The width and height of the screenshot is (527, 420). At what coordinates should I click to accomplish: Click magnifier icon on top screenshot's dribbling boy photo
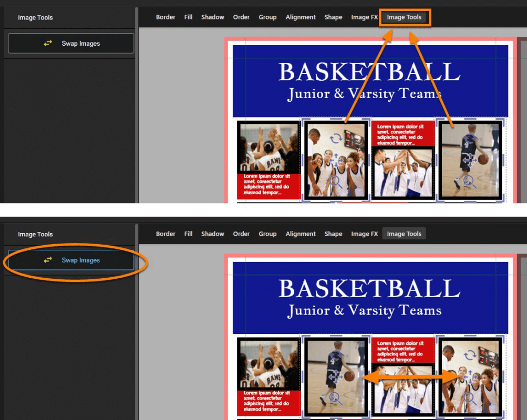pos(470,182)
